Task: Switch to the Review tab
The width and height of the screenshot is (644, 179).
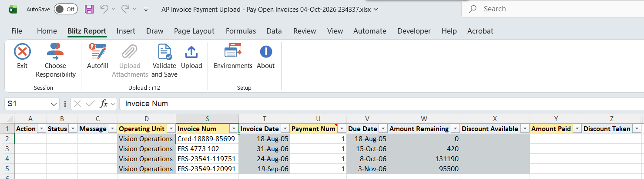Action: point(305,31)
